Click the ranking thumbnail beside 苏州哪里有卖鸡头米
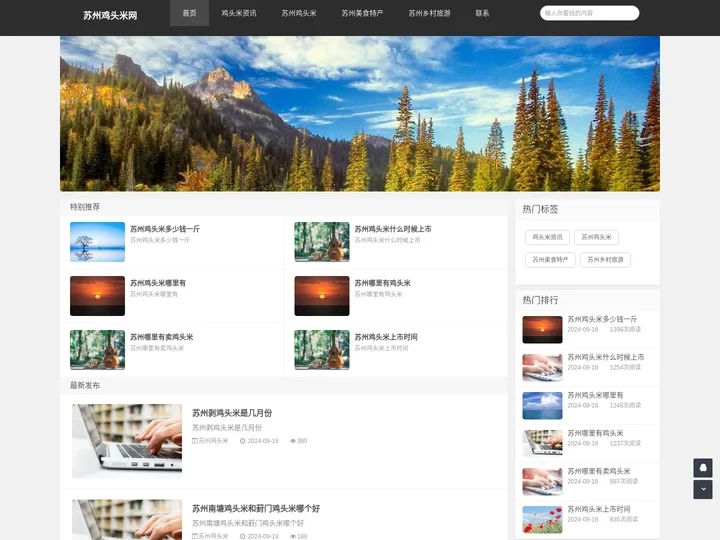720x540 pixels. coord(542,482)
